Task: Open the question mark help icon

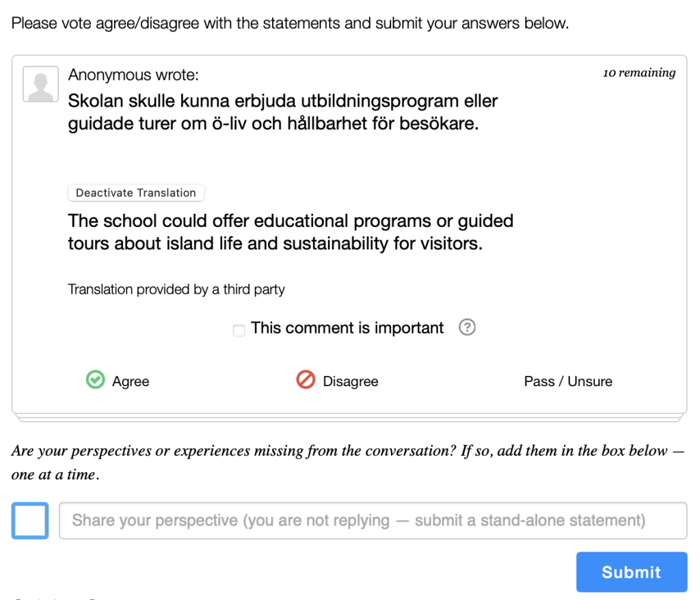Action: pos(467,327)
